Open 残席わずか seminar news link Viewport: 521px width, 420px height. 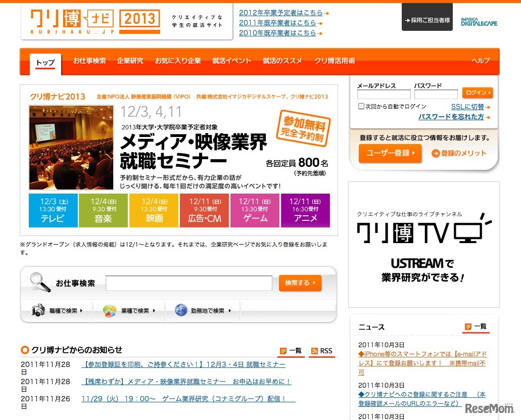pos(186,382)
